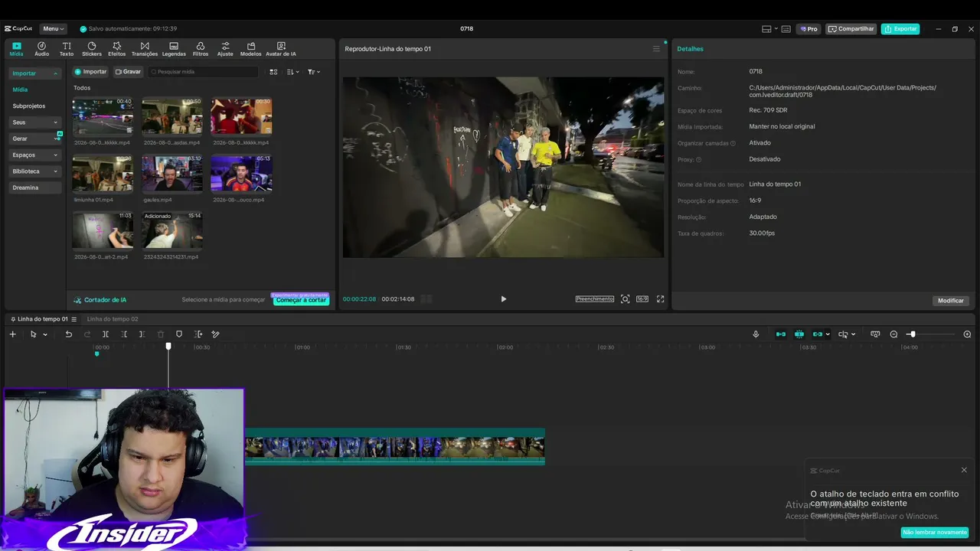Image resolution: width=980 pixels, height=551 pixels.
Task: Expand the Seus sidebar section
Action: click(x=35, y=122)
